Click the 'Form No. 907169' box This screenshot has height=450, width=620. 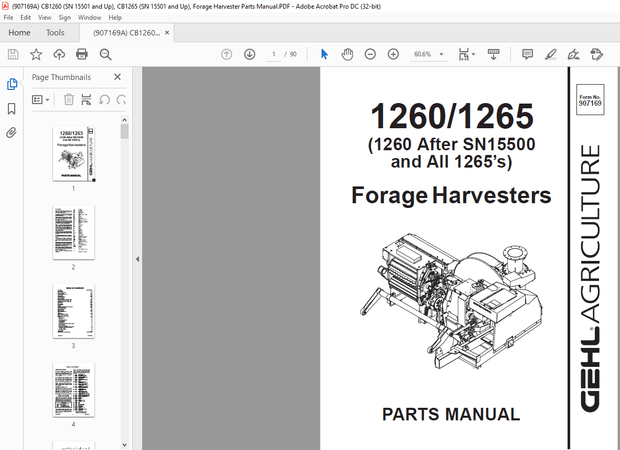point(590,100)
